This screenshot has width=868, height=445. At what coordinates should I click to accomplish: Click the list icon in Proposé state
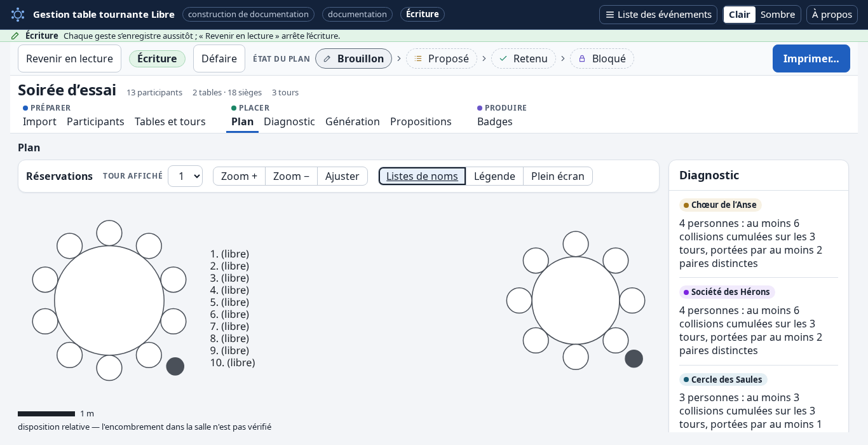click(418, 58)
